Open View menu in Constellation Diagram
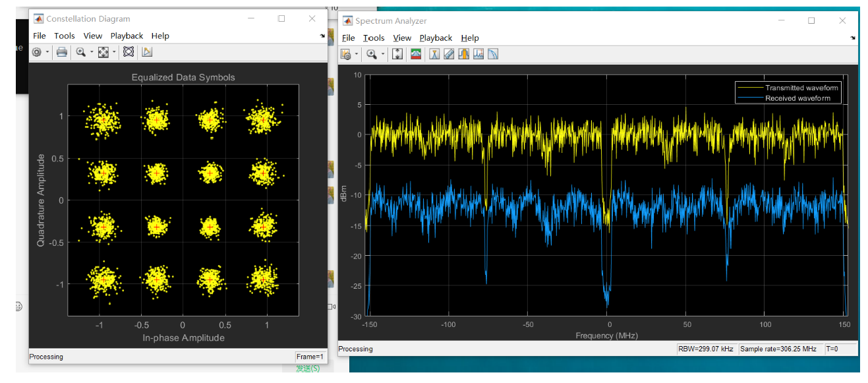Screen dimensions: 868x383 93,36
